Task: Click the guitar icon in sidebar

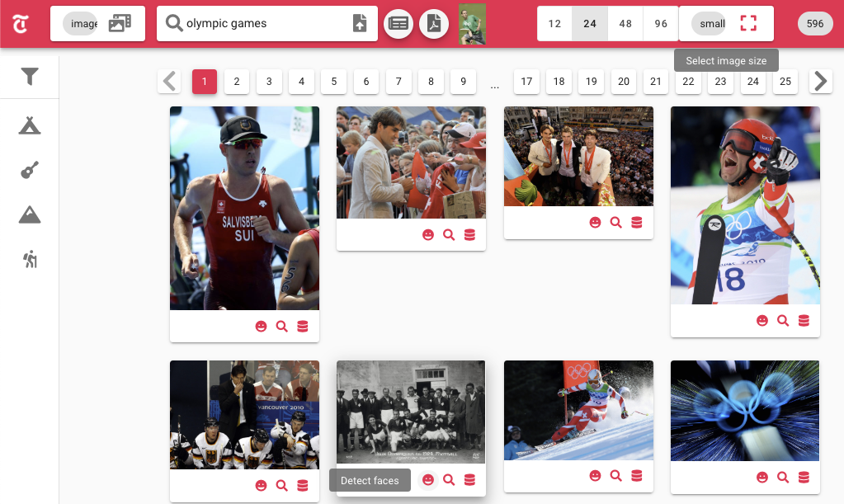Action: coord(30,171)
